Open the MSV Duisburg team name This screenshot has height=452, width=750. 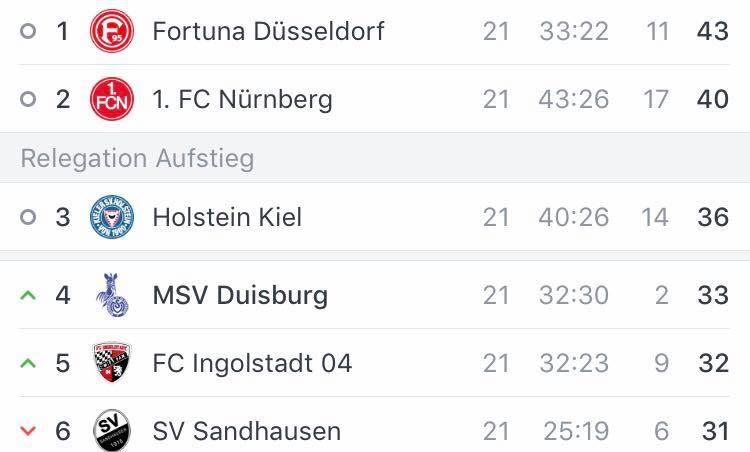coord(240,295)
